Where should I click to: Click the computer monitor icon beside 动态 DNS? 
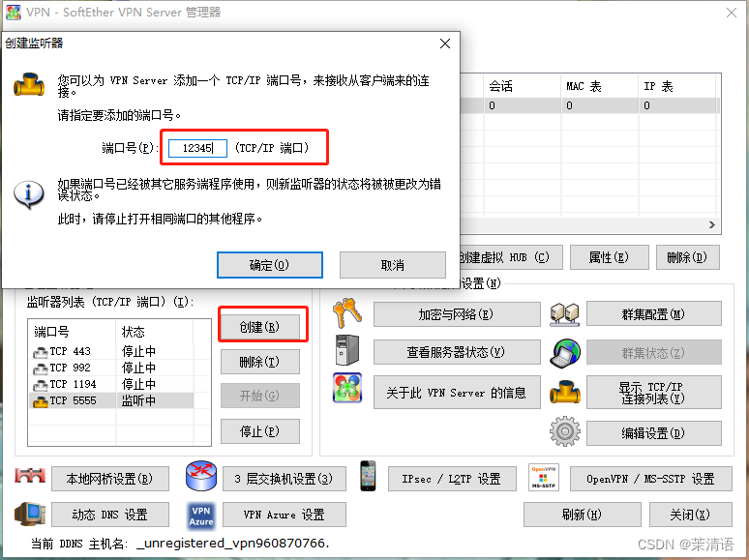point(30,514)
